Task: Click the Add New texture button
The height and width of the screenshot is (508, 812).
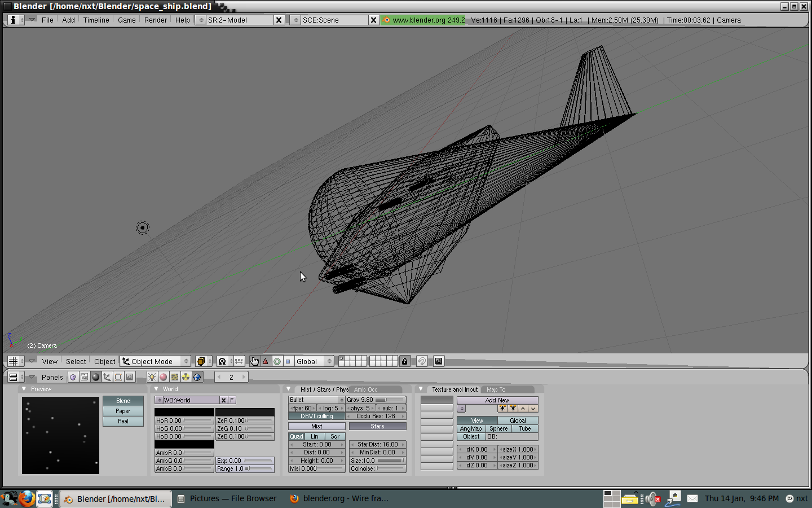Action: 497,400
